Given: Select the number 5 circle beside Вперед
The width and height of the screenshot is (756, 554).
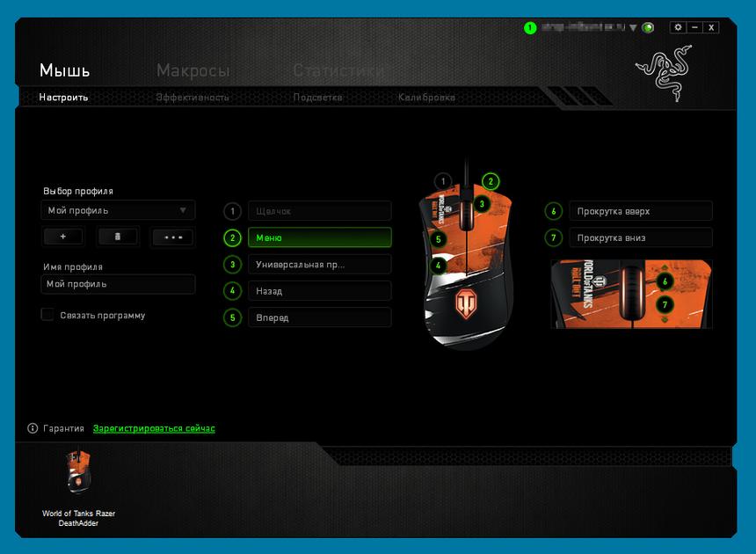Looking at the screenshot, I should pyautogui.click(x=232, y=317).
